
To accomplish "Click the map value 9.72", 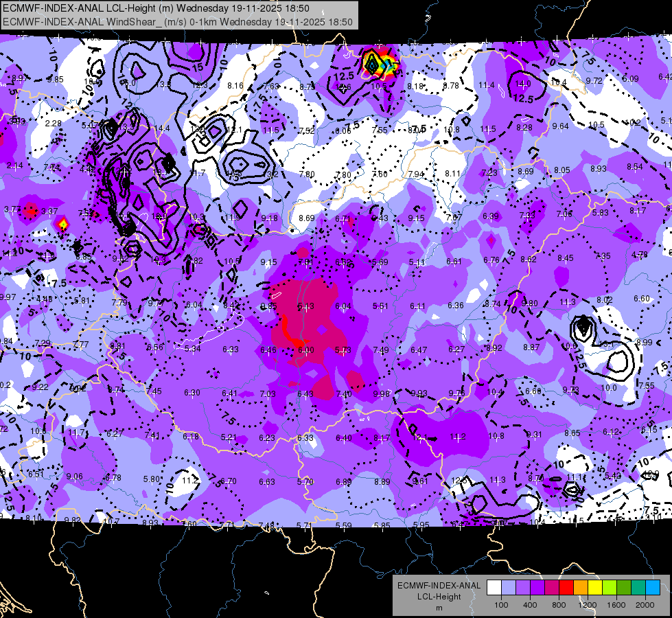I will [594, 80].
